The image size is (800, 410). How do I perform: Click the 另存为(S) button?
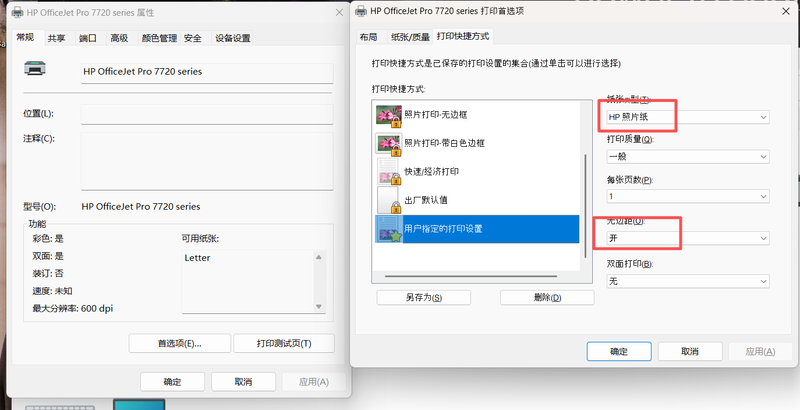pyautogui.click(x=424, y=297)
